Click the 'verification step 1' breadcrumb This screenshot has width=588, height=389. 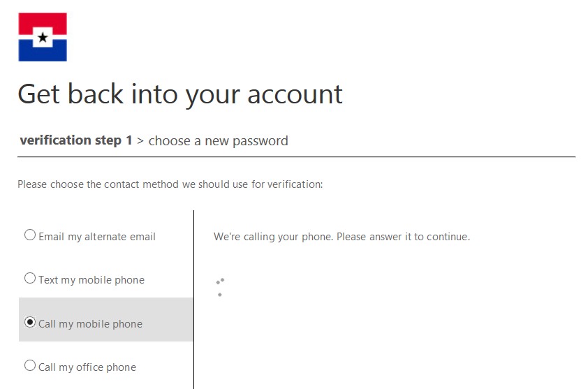76,140
